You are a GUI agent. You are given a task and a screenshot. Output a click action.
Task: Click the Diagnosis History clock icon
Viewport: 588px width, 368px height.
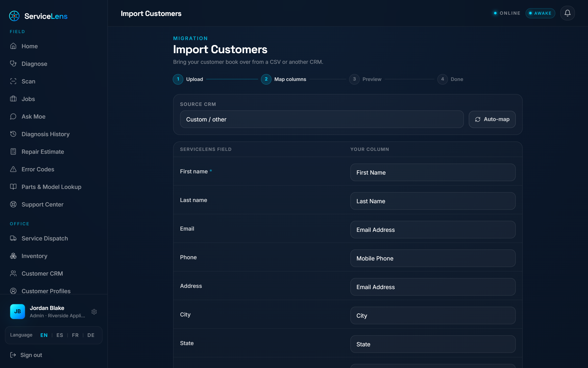[x=13, y=134]
